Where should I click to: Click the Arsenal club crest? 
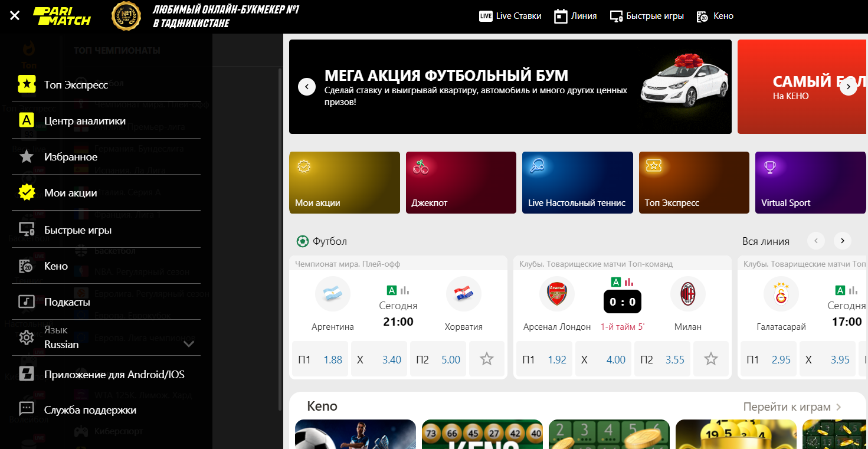[557, 294]
